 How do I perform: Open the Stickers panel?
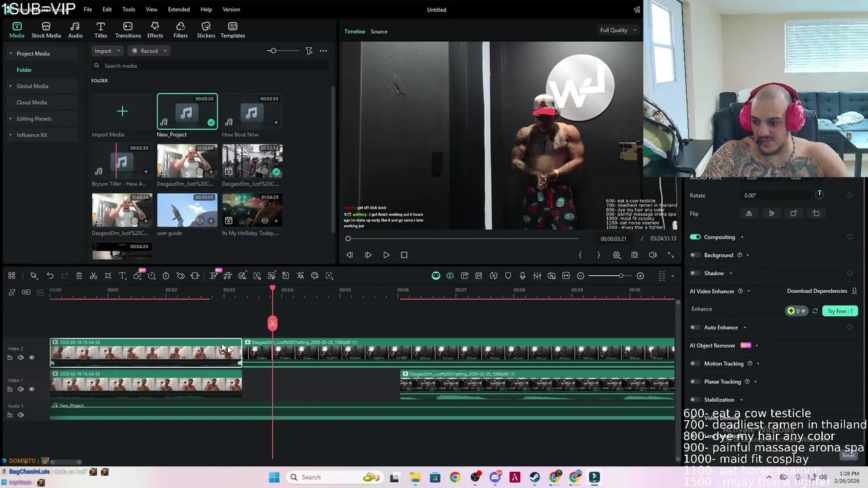point(205,30)
